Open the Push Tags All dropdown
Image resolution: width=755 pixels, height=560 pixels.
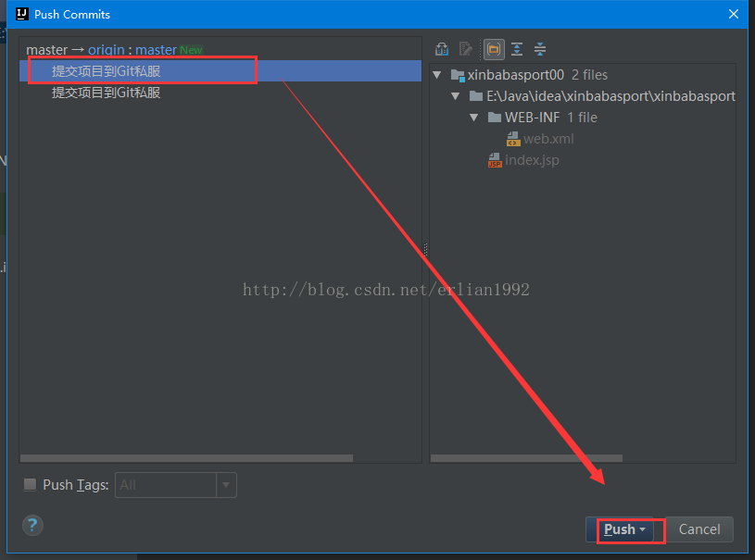(x=226, y=485)
